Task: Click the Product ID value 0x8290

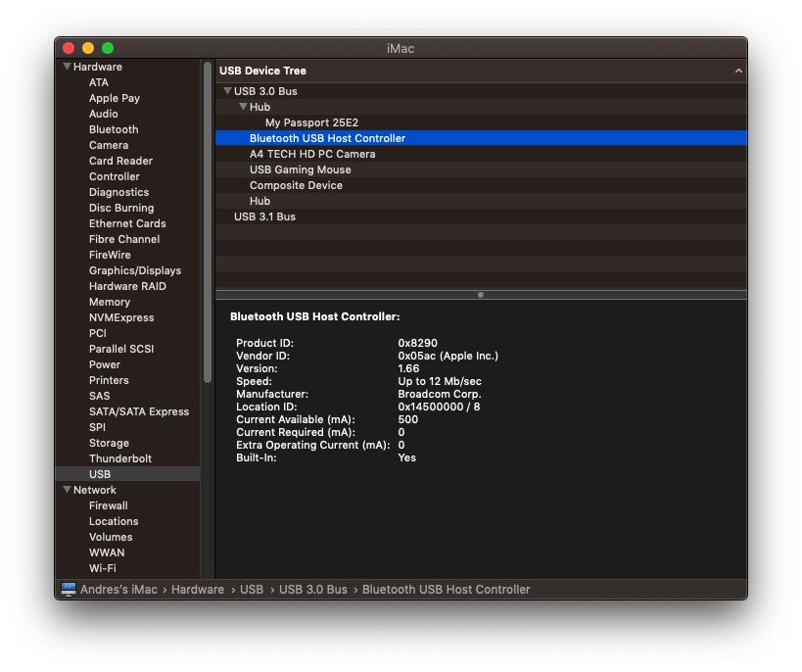Action: (417, 343)
